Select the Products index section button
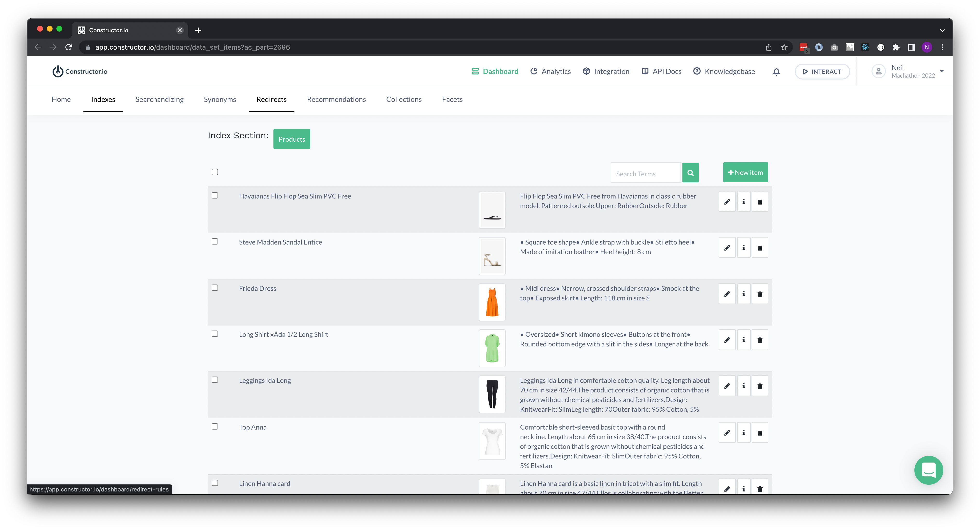The image size is (980, 530). (291, 139)
